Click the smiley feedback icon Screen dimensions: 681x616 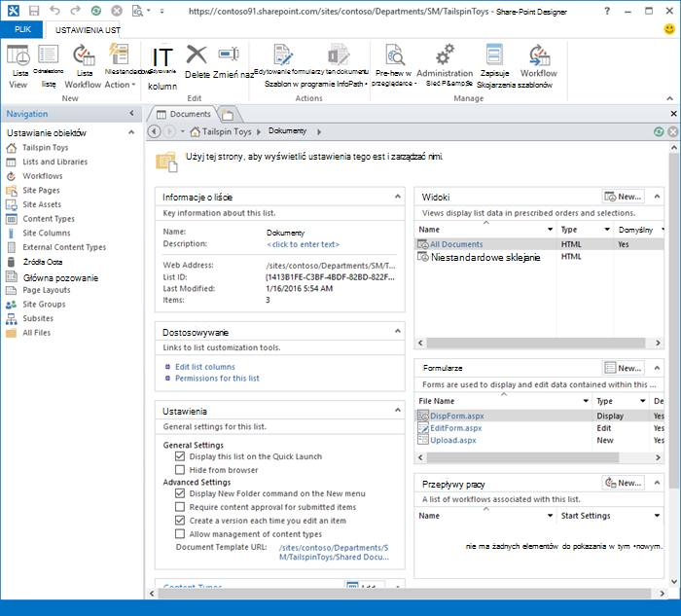tap(669, 29)
